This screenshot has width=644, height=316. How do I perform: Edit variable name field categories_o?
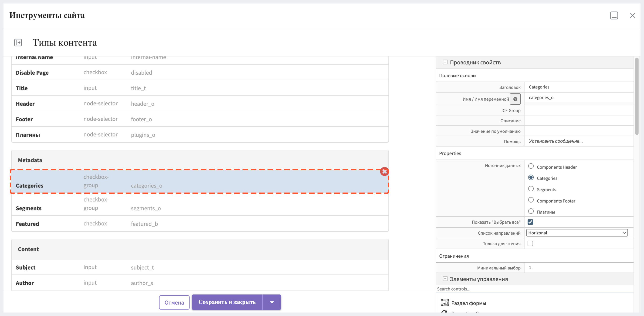click(579, 98)
